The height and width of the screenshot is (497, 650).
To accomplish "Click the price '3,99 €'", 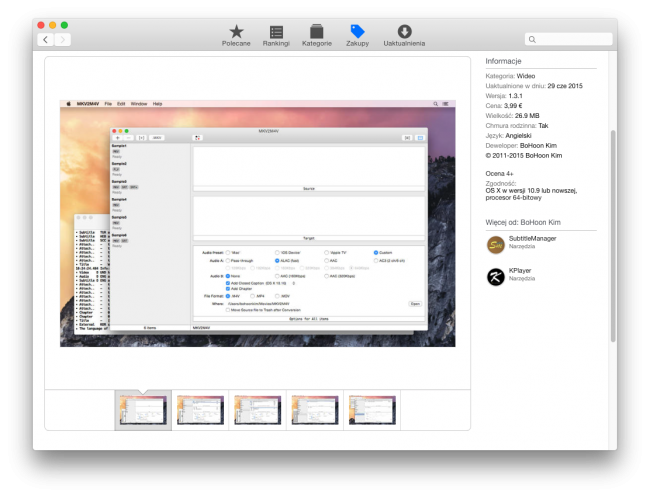I will (513, 106).
